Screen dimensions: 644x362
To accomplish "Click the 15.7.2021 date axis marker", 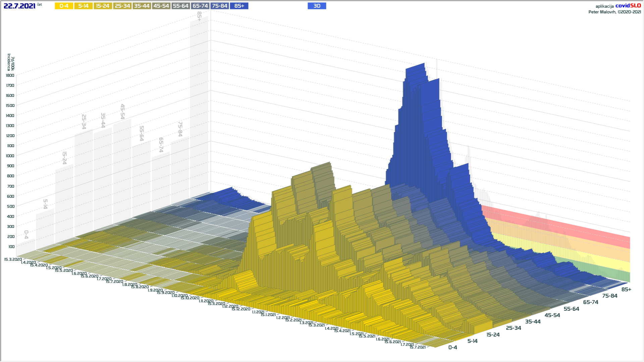I will pos(418,347).
